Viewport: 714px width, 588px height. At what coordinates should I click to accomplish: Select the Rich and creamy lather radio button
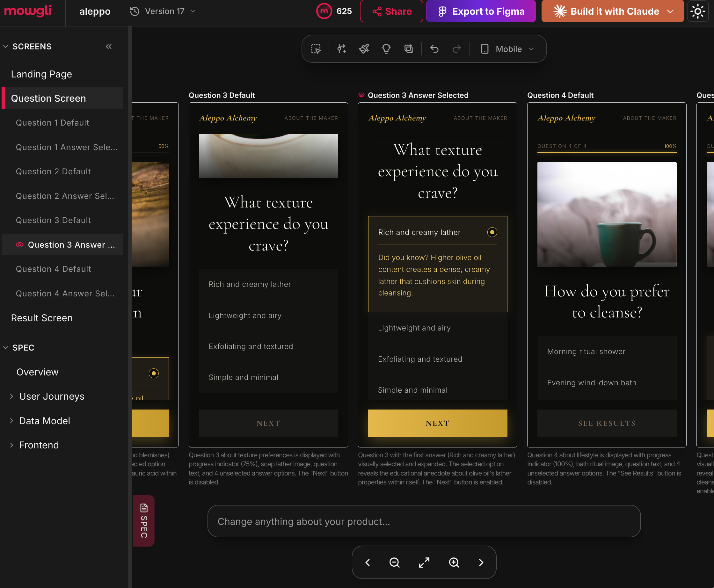pos(492,232)
